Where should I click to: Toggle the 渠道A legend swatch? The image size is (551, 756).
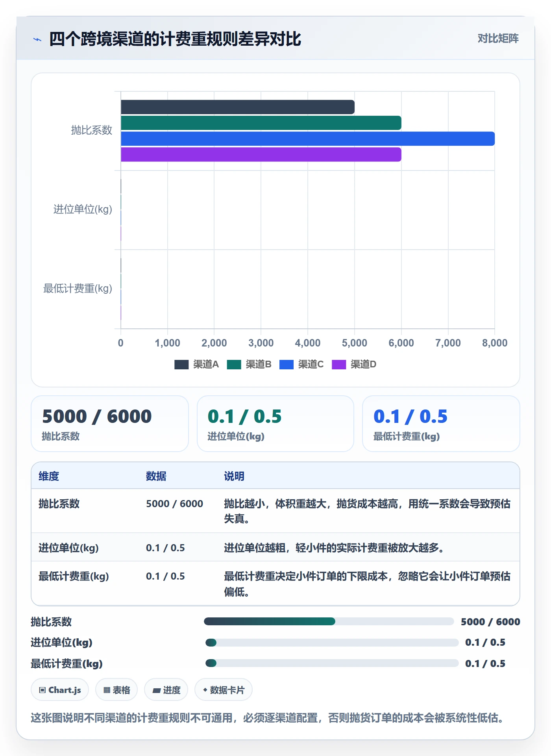(x=181, y=365)
